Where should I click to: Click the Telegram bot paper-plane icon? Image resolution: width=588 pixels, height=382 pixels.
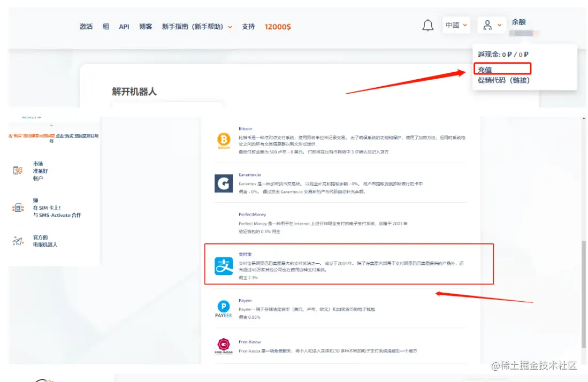(18, 241)
